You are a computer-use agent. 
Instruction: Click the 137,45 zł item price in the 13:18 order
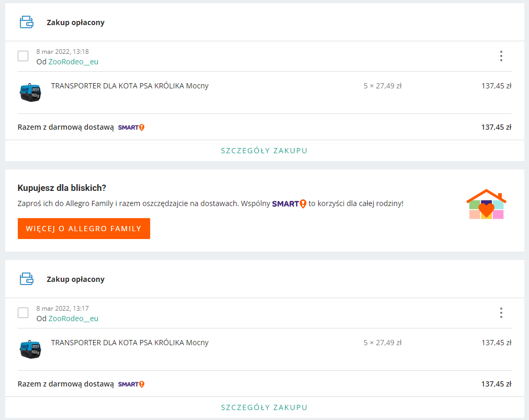(496, 86)
